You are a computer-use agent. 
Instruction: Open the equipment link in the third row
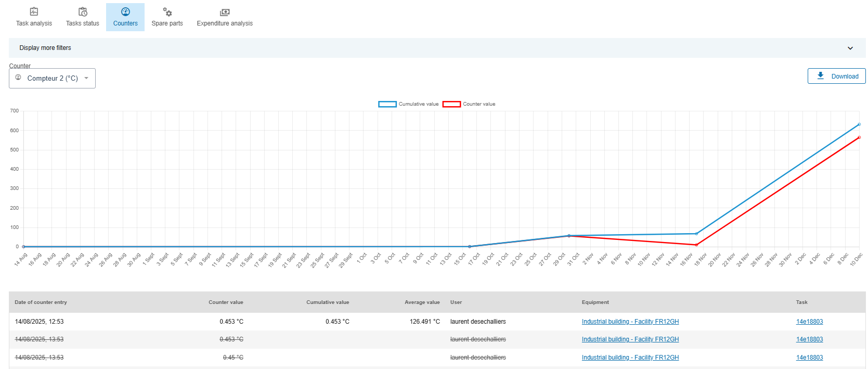630,358
